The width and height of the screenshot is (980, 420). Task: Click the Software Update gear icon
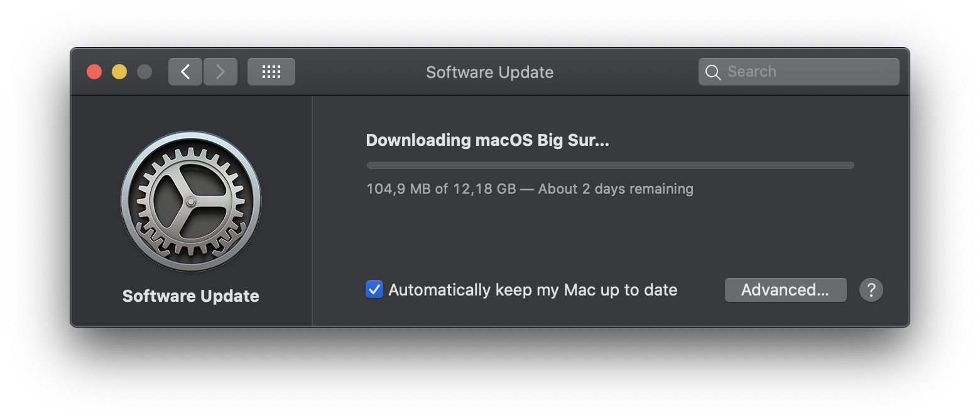[191, 201]
